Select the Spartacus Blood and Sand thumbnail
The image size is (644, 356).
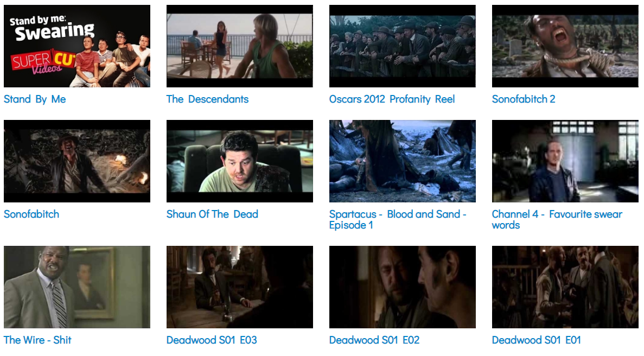[x=402, y=161]
